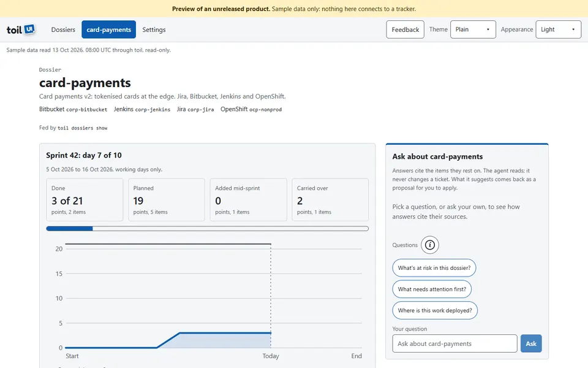Ask "What's at risk in this dossier?"

pos(434,268)
